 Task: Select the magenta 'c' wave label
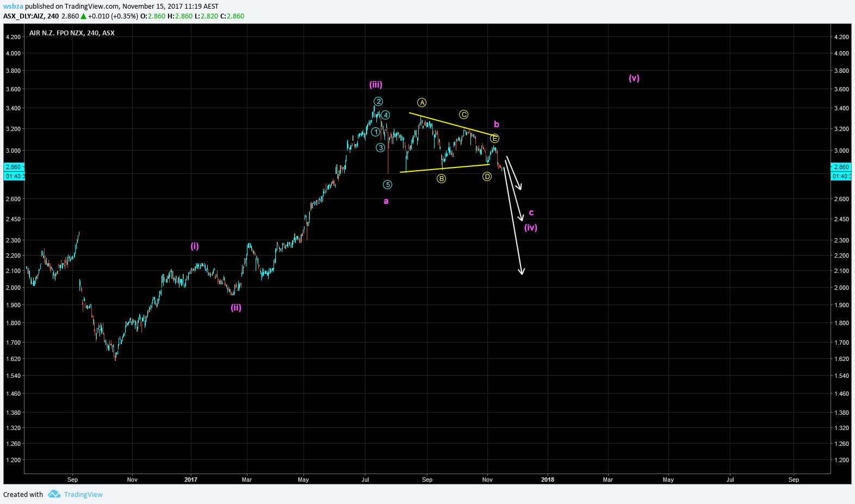point(531,213)
